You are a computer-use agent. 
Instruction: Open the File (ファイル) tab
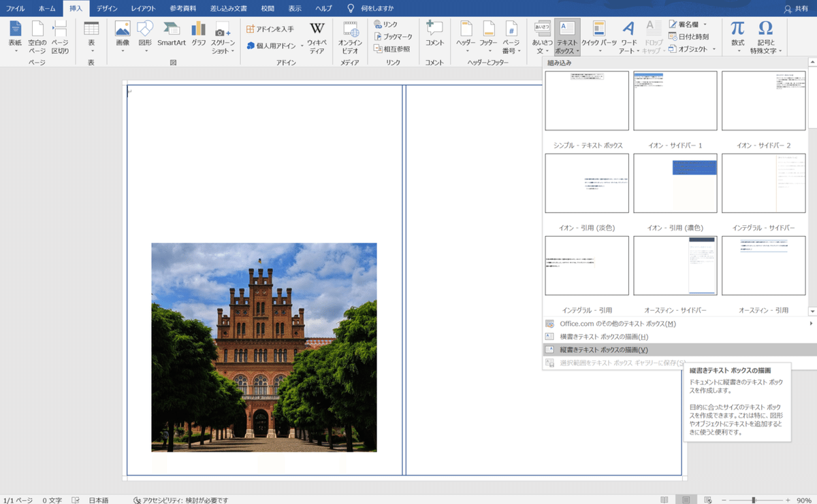pos(16,8)
